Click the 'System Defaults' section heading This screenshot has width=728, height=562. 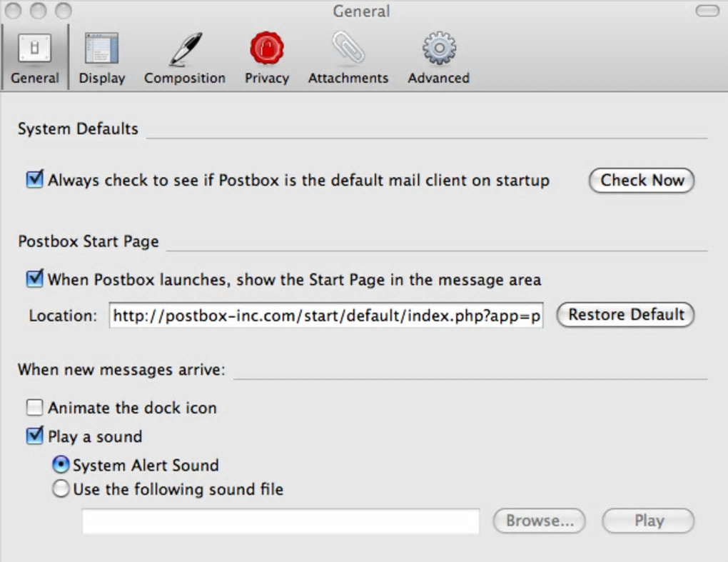[78, 129]
